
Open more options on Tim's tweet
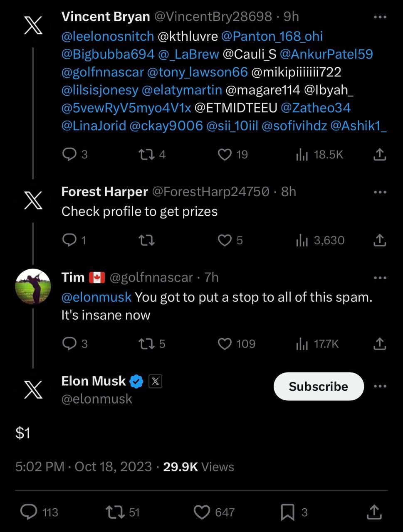(380, 278)
